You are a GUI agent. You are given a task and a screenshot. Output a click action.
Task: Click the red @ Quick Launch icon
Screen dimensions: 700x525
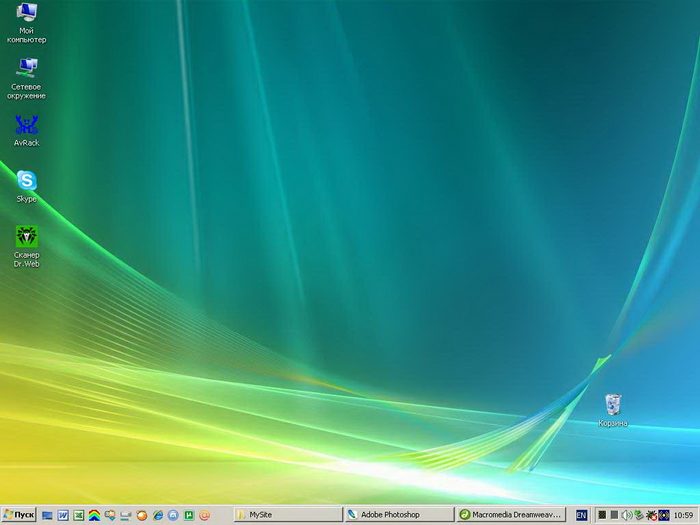tap(205, 515)
